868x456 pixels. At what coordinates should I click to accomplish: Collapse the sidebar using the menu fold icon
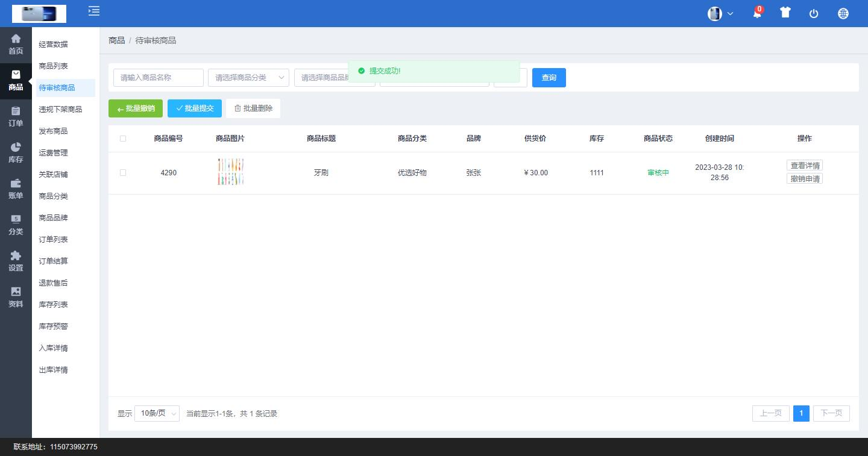click(94, 11)
